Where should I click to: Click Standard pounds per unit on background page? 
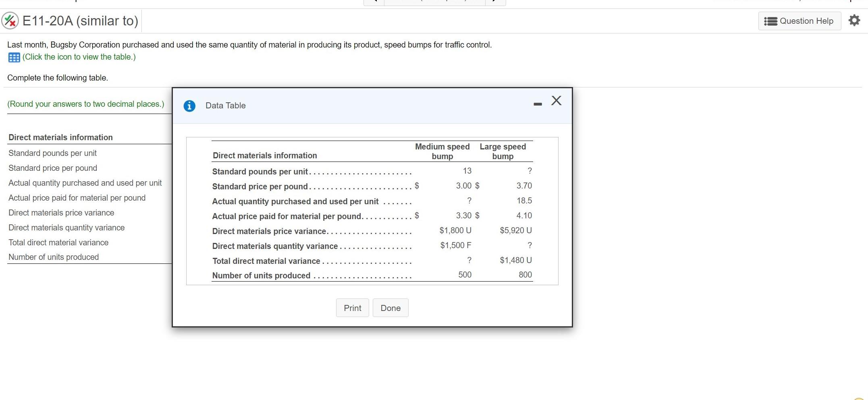(52, 153)
